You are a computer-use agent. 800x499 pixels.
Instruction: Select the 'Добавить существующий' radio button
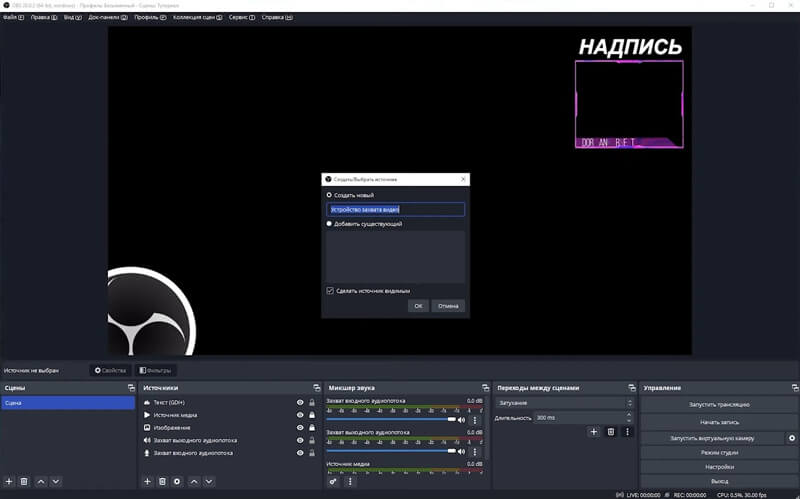click(x=329, y=224)
